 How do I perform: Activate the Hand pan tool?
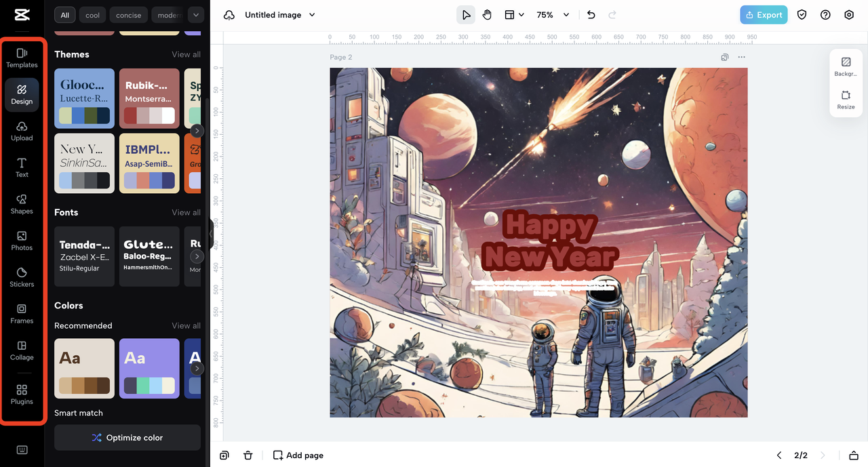[487, 15]
